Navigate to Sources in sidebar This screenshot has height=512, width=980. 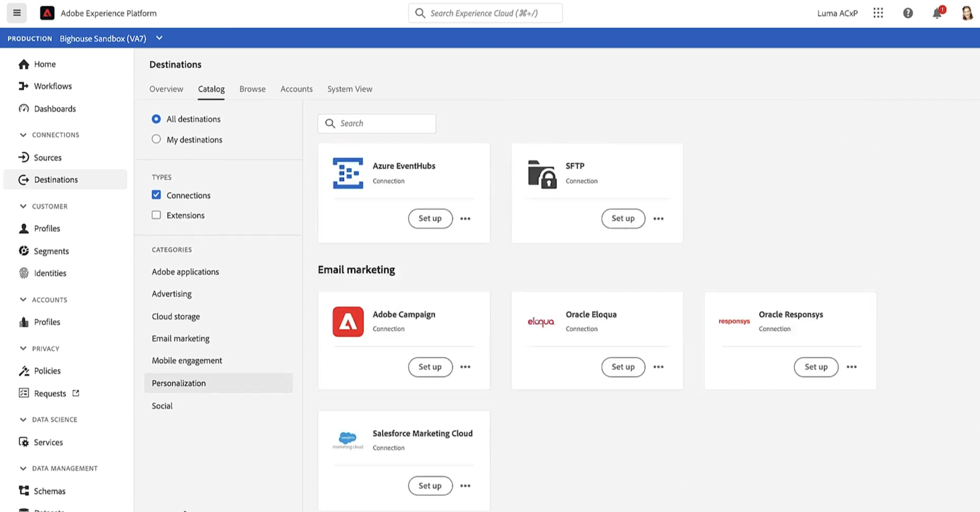tap(40, 157)
